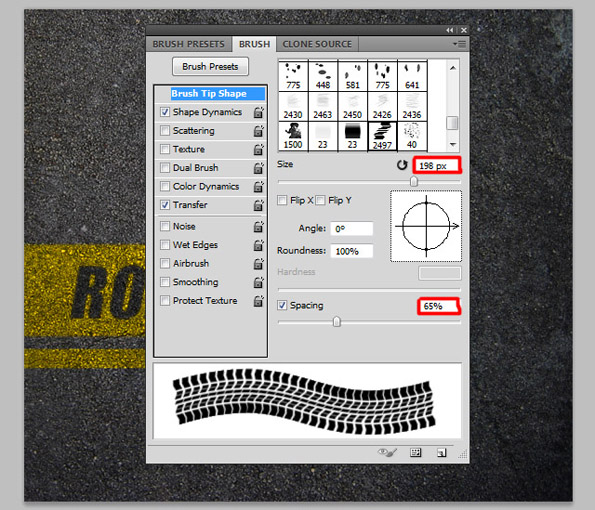Enable the Flip Y checkbox
The image size is (595, 510).
(x=320, y=200)
